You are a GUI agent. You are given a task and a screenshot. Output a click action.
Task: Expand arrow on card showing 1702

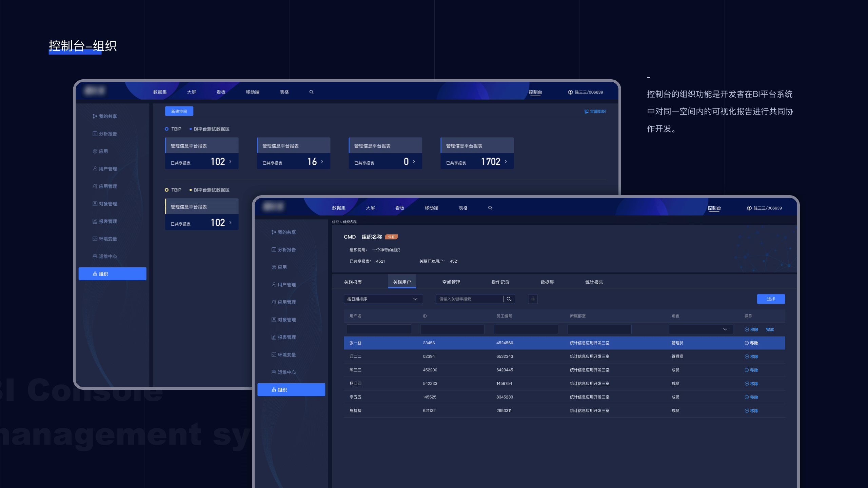click(x=506, y=162)
